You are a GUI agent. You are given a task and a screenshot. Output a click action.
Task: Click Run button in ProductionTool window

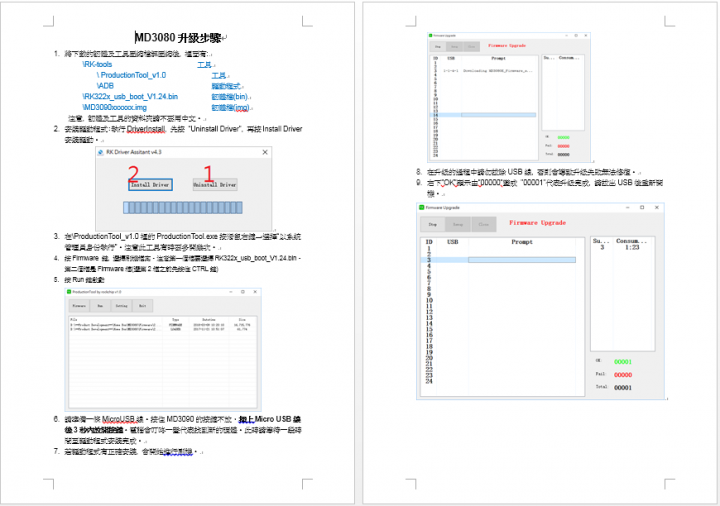pyautogui.click(x=100, y=306)
